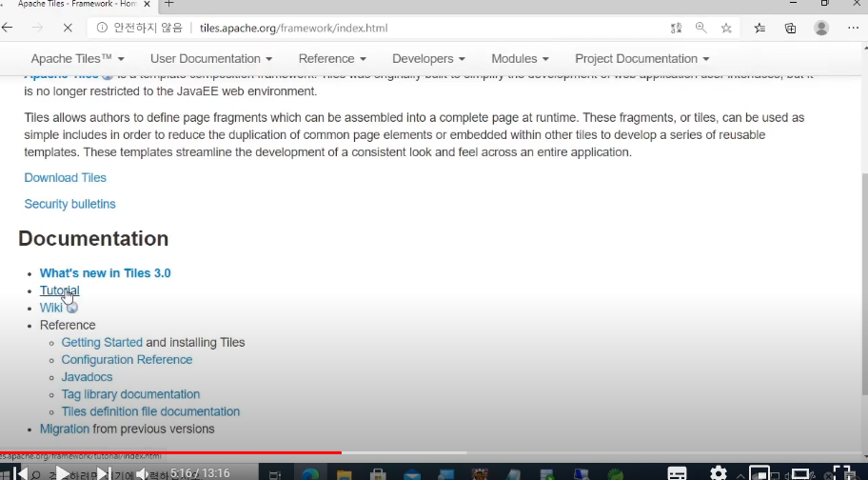
Task: Open File Explorer from taskbar
Action: (x=345, y=474)
